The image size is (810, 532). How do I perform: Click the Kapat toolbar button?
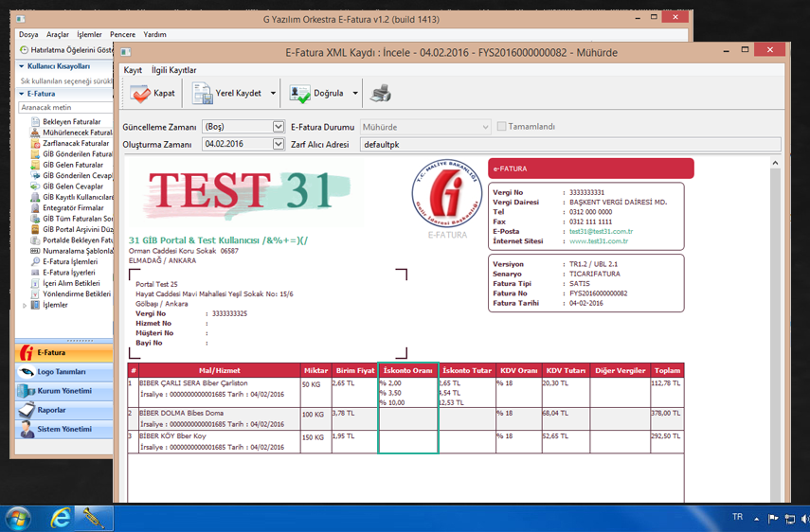point(153,94)
